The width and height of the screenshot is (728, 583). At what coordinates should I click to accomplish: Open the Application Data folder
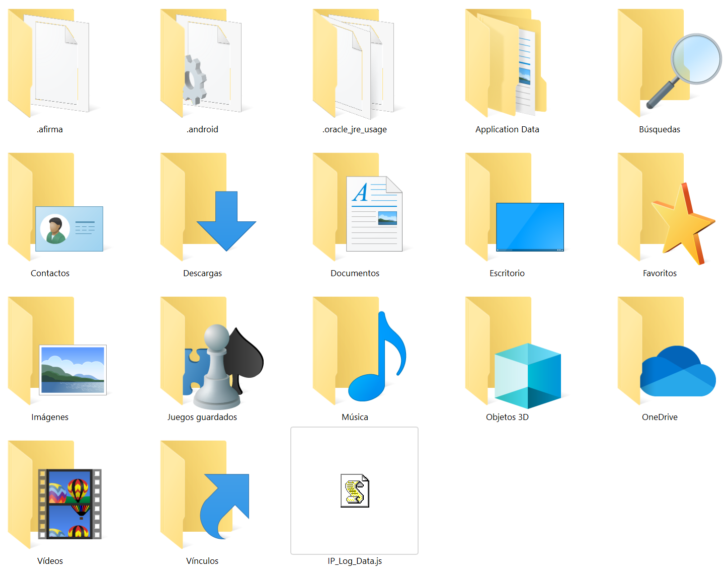coord(507,63)
